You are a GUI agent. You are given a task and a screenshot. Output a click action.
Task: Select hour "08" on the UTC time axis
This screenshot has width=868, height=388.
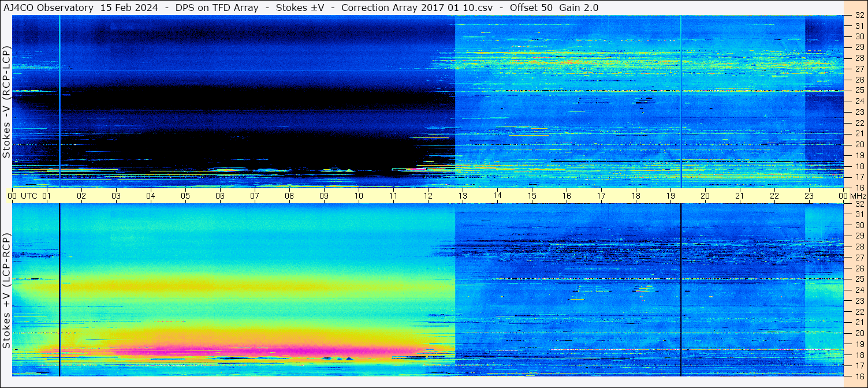(289, 196)
